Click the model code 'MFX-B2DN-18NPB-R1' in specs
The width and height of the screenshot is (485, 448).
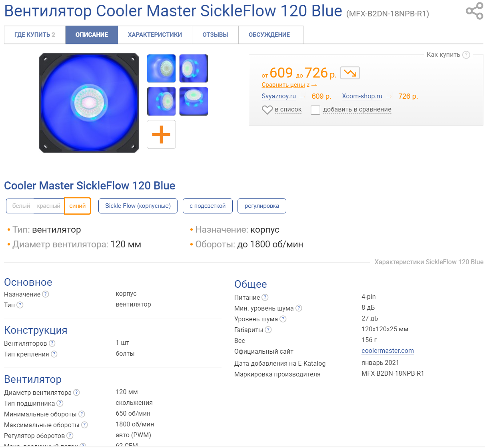(393, 373)
